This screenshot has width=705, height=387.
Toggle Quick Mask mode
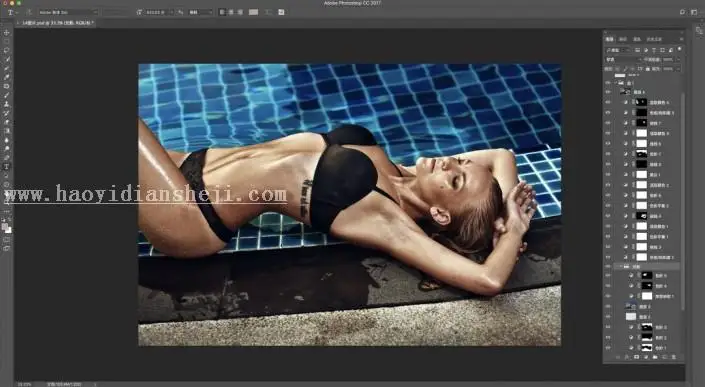(7, 240)
